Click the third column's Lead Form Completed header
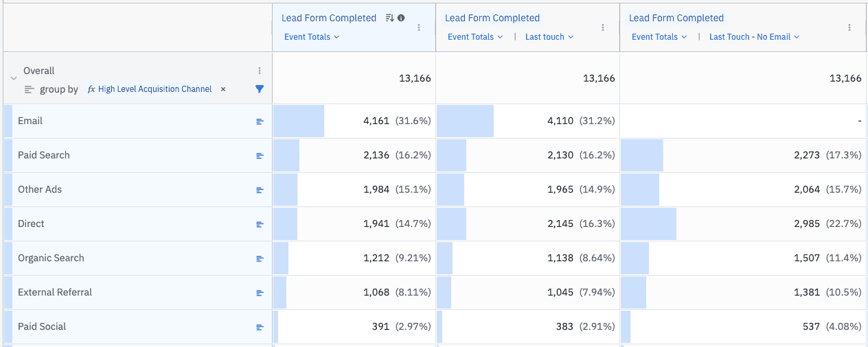Viewport: 868px width, 347px height. tap(676, 18)
